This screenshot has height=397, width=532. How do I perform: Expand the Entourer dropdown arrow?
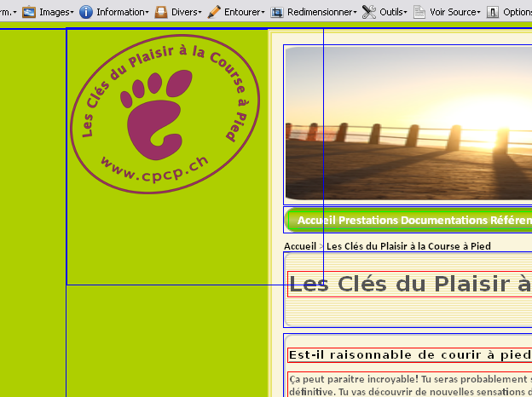click(263, 13)
